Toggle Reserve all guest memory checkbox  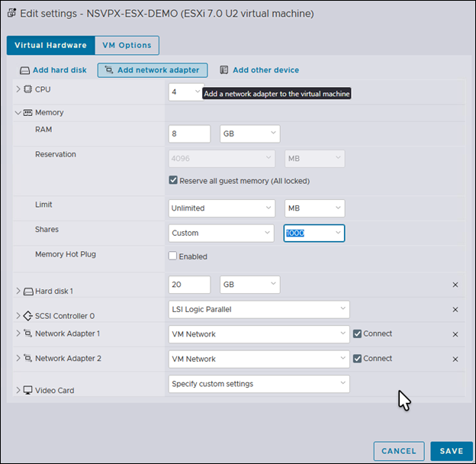click(173, 180)
